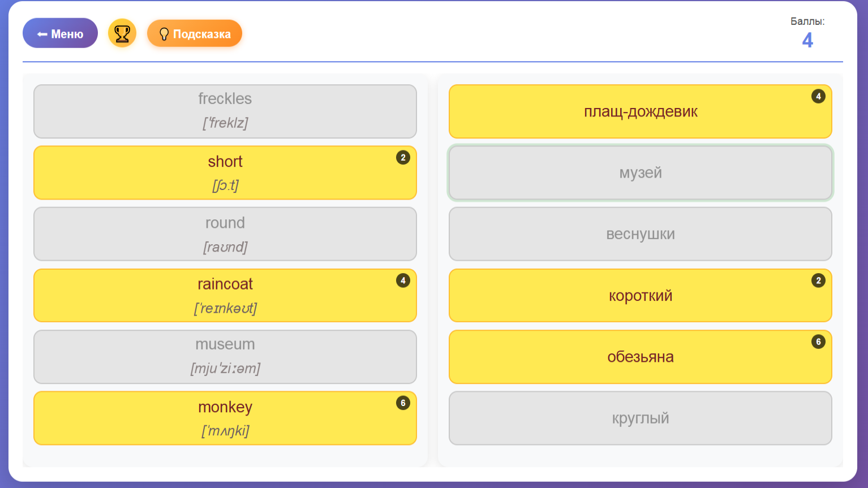Click the 'короткий' matched card
This screenshot has height=488, width=868.
(640, 295)
